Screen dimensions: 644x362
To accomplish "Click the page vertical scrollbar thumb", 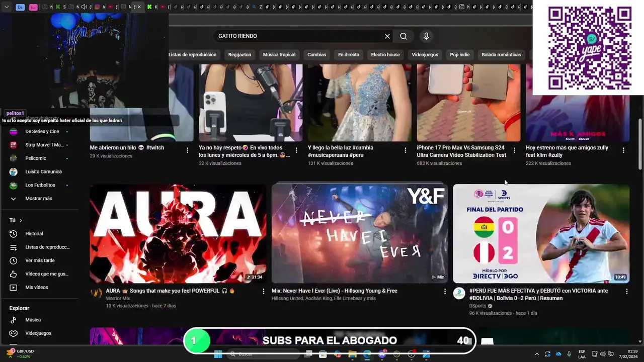I will click(640, 144).
